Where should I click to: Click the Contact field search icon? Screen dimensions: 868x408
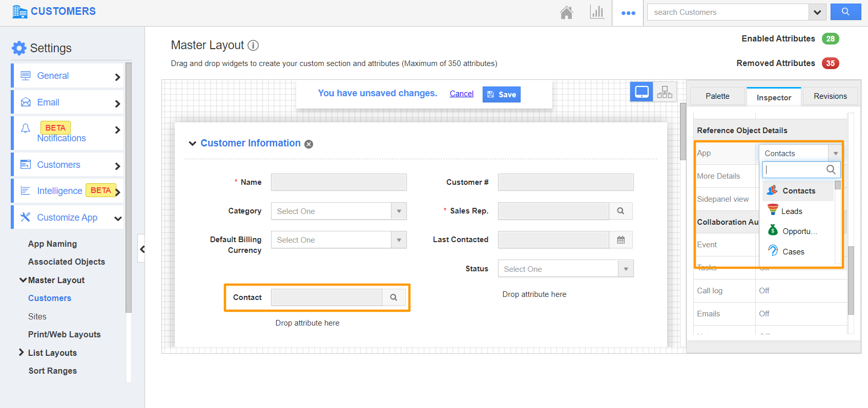pos(394,297)
